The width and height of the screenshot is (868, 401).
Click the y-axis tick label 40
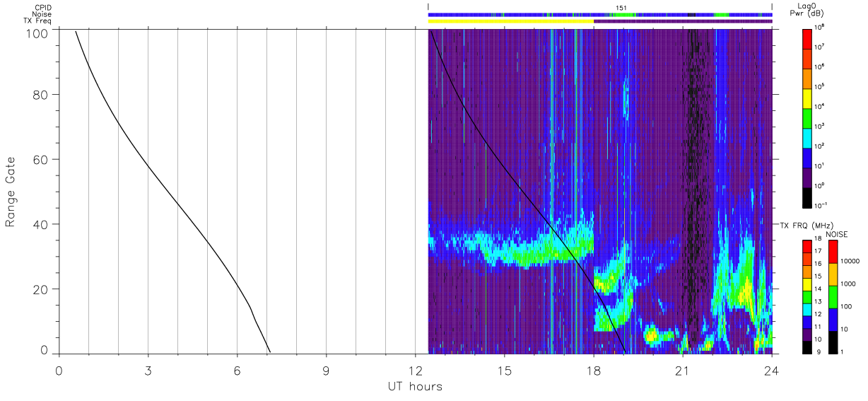click(x=42, y=224)
